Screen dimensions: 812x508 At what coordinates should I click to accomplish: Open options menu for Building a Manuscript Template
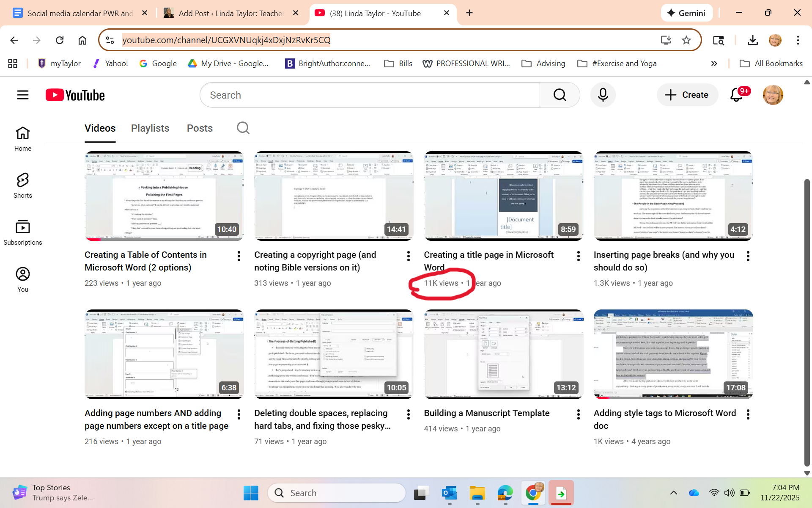point(578,414)
